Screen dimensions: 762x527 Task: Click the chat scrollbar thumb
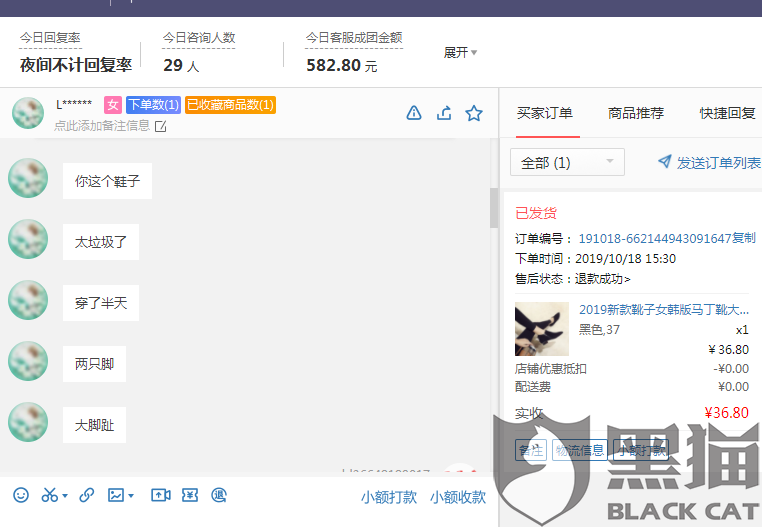tap(494, 208)
